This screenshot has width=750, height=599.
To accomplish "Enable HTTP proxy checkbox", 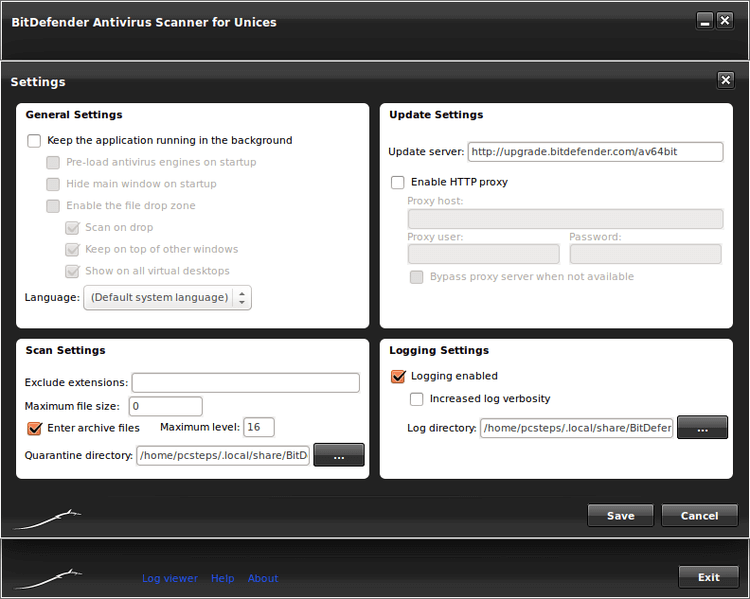I will 397,182.
